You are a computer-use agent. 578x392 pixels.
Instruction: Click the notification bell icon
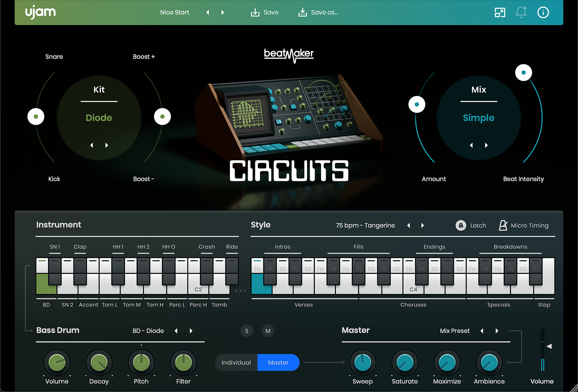[522, 12]
